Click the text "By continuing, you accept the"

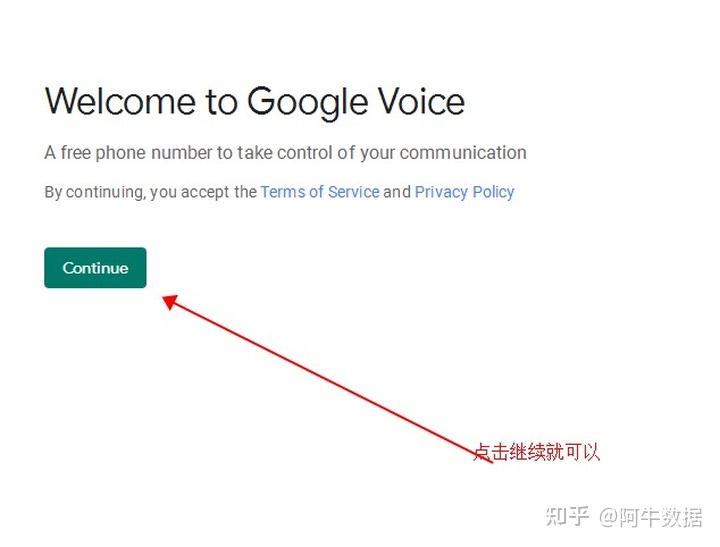pos(151,192)
